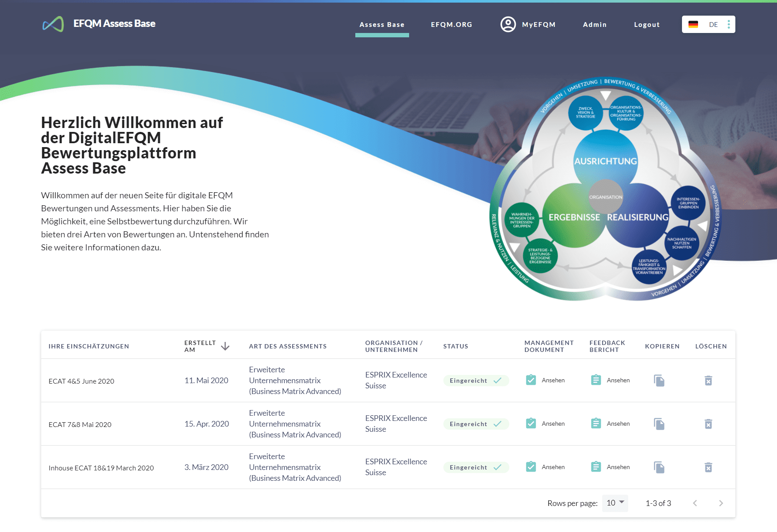Delete the ECAT 4&5 June 2020 assessment

point(708,381)
